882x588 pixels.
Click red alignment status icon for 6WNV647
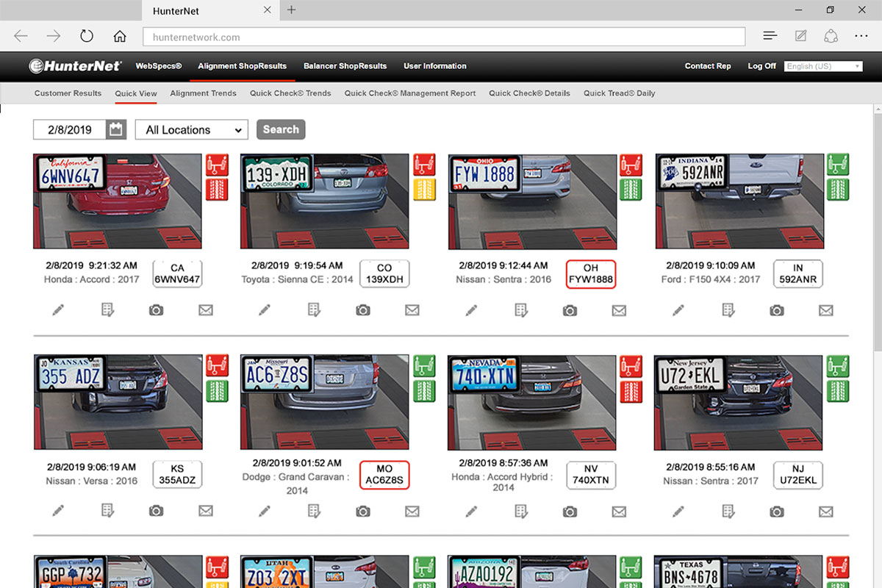coord(218,165)
